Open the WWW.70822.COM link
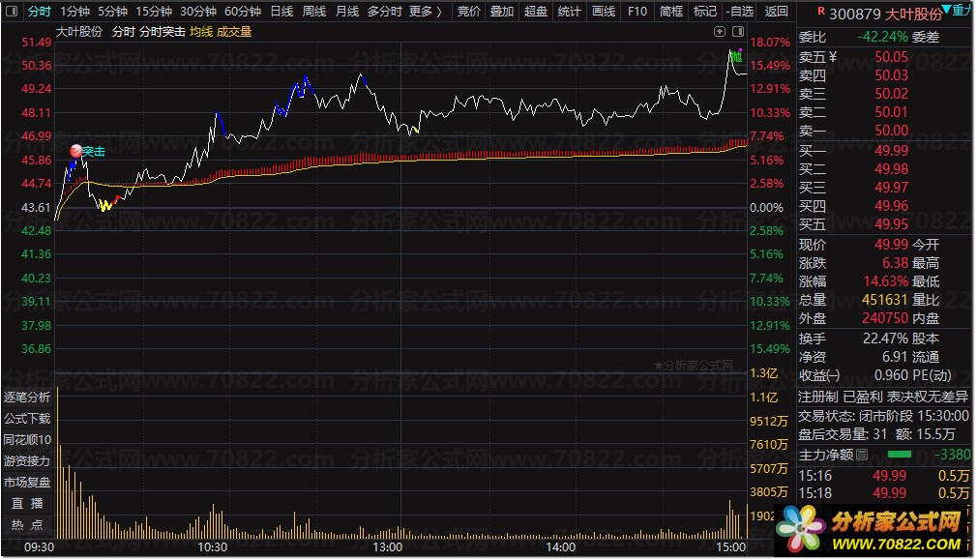The image size is (977, 560). tap(896, 544)
